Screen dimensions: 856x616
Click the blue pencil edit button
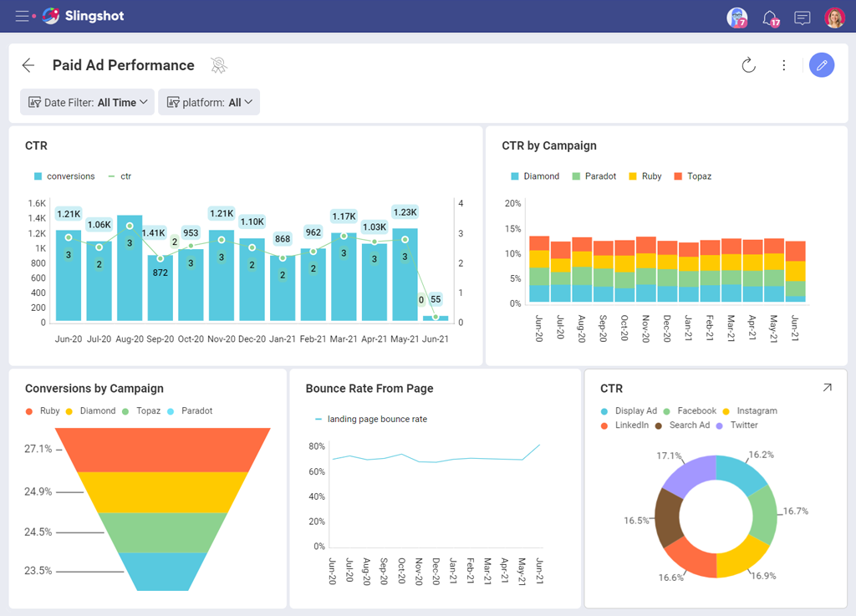tap(822, 65)
